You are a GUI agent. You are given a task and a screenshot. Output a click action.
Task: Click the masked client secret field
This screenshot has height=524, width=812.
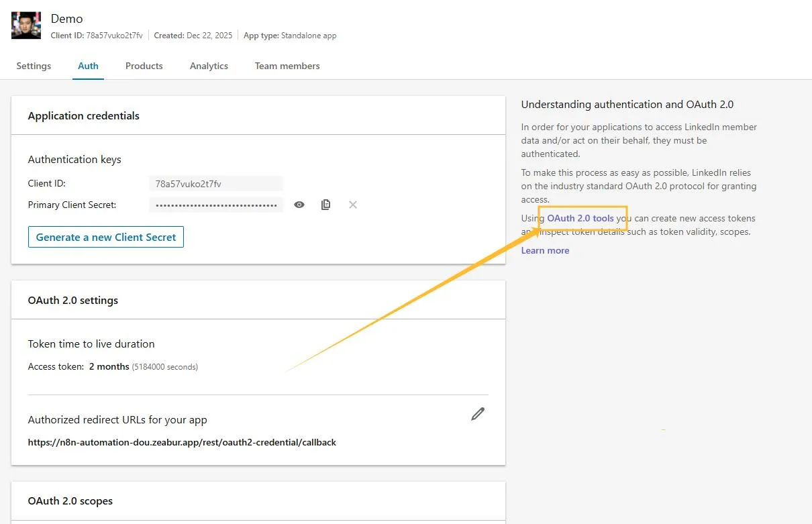216,205
